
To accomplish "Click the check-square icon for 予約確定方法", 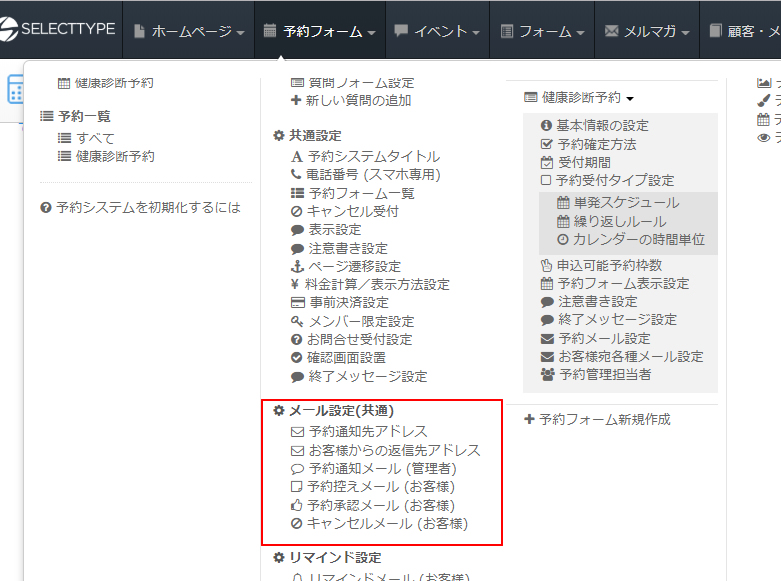I will (x=546, y=144).
